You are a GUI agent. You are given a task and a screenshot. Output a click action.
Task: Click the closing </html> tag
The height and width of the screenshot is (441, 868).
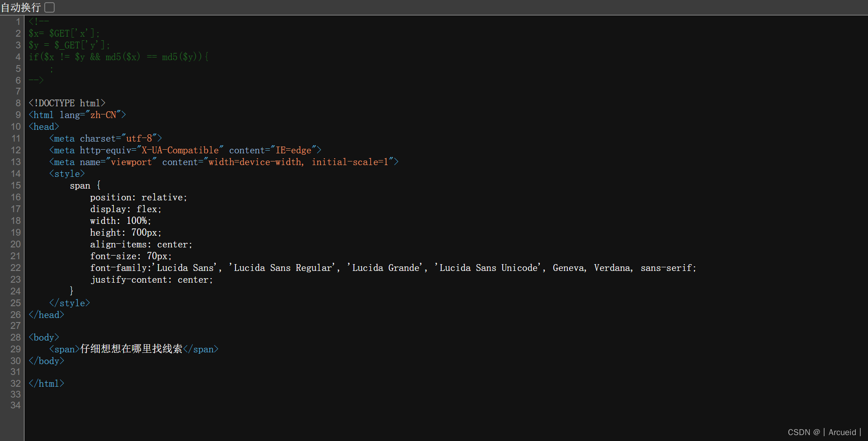tap(47, 384)
